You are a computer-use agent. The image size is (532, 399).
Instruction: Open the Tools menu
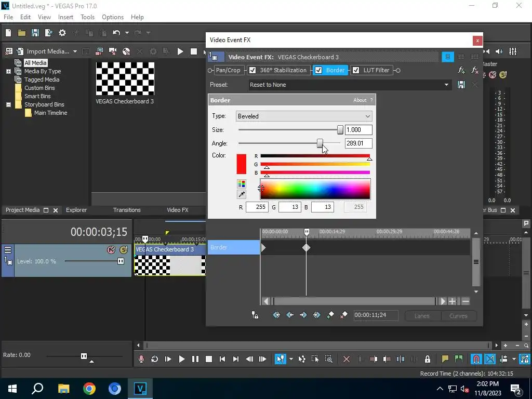(87, 17)
